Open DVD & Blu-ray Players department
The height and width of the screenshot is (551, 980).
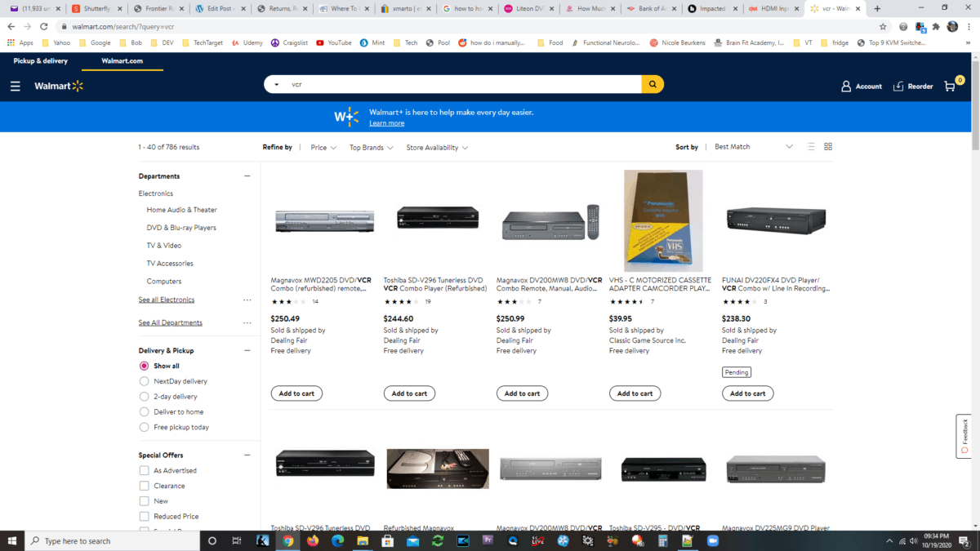(181, 228)
